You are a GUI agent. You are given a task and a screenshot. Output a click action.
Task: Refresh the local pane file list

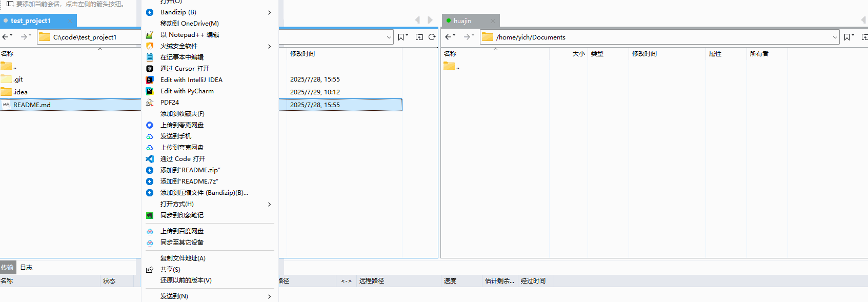(432, 37)
